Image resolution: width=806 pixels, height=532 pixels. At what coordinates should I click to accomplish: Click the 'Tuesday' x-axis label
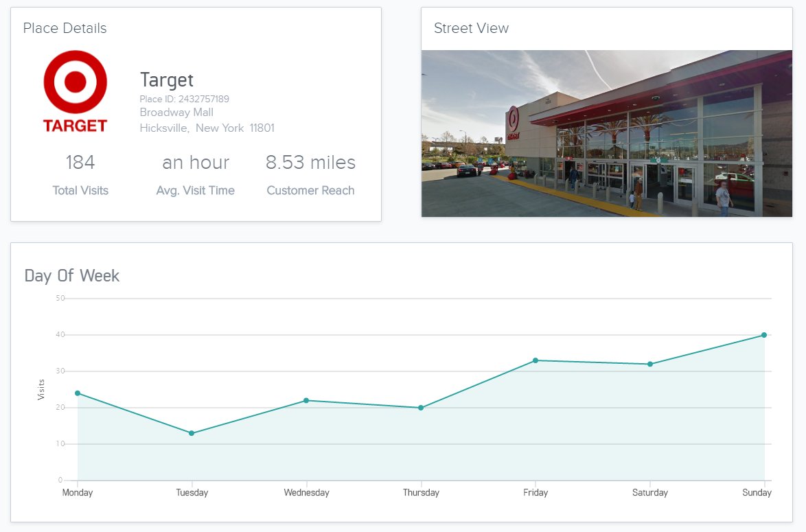[x=192, y=492]
